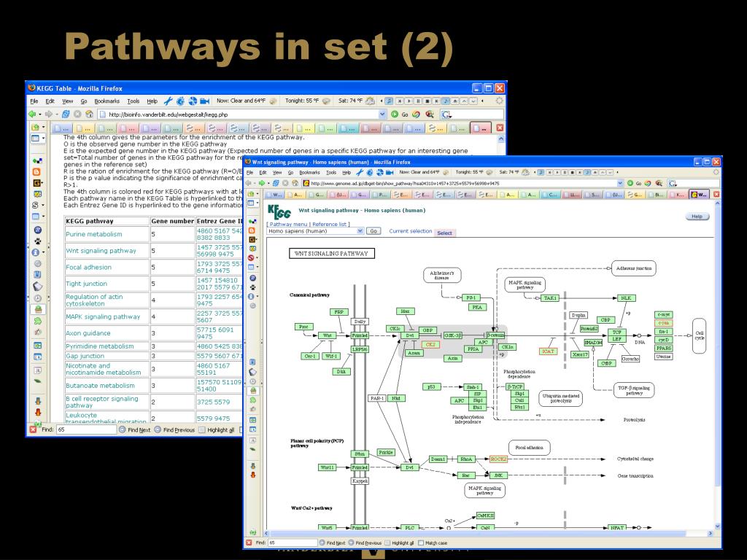This screenshot has height=560, width=747.
Task: Open search engine selector in KEGG Table window
Action: (446, 114)
